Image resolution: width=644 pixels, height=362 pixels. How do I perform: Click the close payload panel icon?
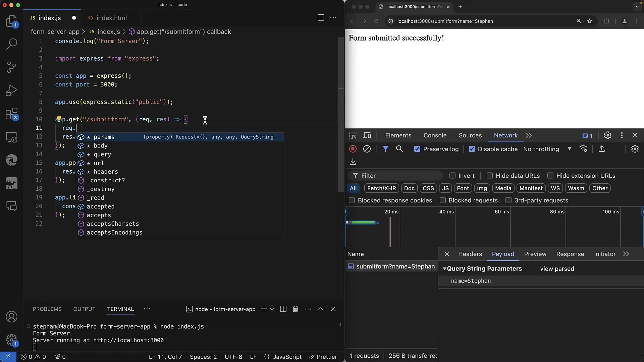[446, 254]
